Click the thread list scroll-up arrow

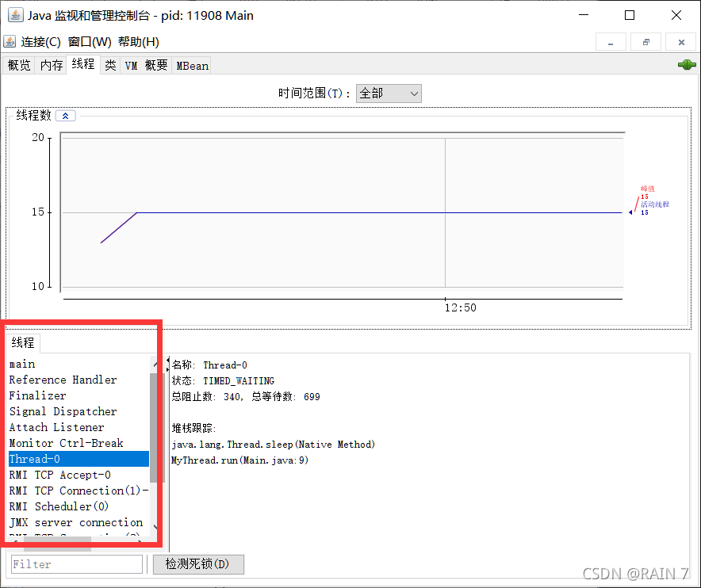point(155,365)
